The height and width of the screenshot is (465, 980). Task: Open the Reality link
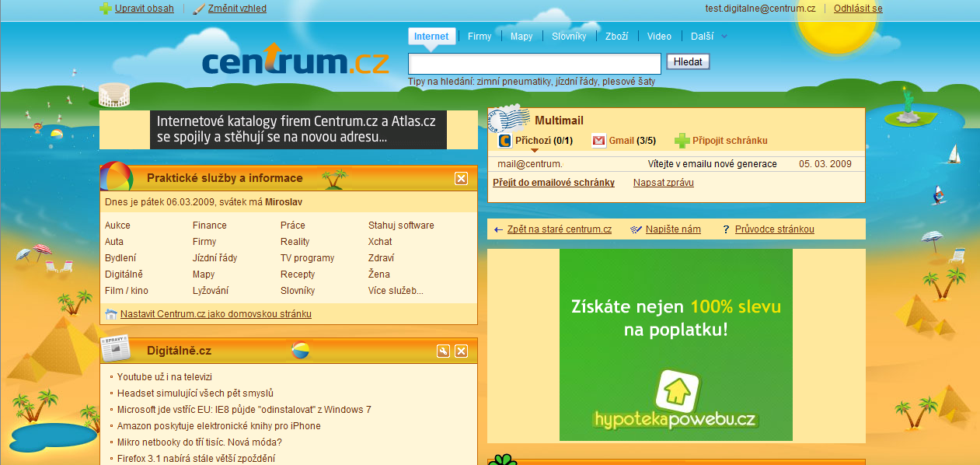pyautogui.click(x=295, y=242)
